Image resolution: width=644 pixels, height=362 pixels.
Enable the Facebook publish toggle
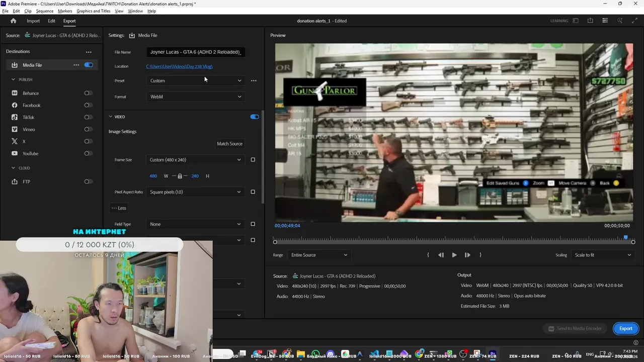click(88, 105)
